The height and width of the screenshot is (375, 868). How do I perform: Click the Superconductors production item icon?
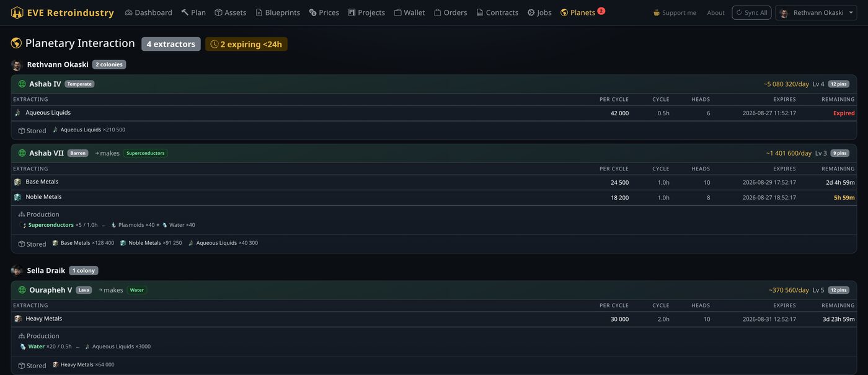(x=24, y=225)
